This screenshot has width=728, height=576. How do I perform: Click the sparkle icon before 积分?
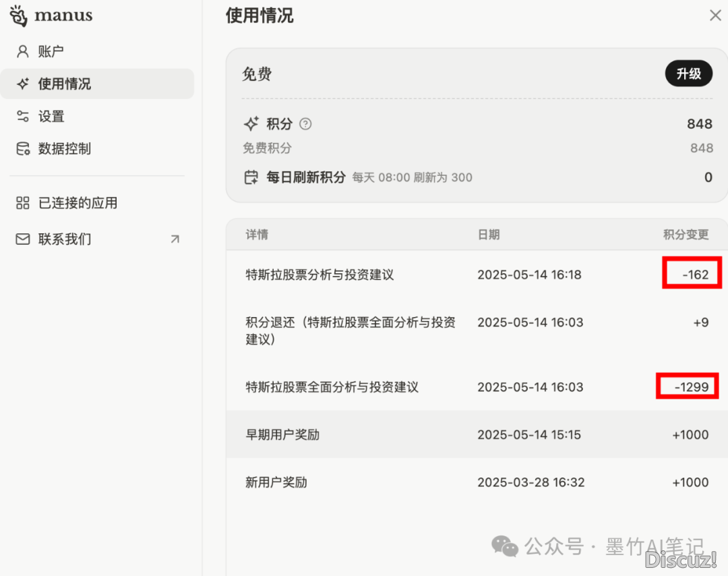tap(251, 124)
